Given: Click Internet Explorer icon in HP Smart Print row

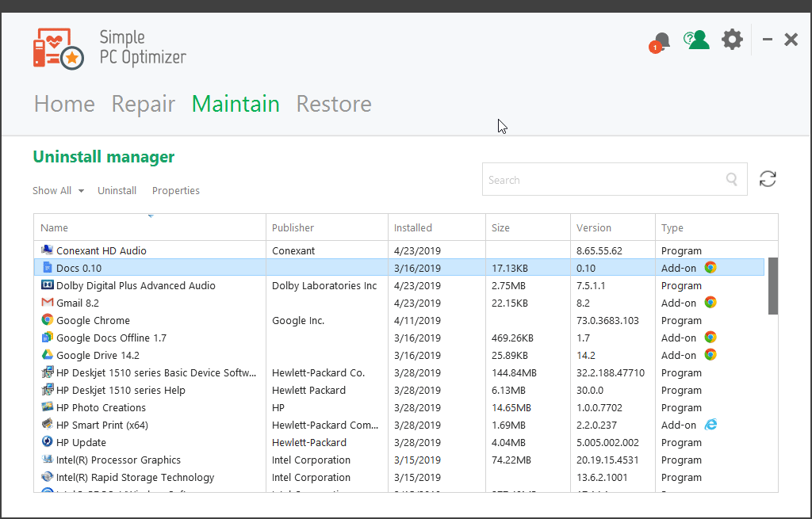Looking at the screenshot, I should click(x=710, y=424).
